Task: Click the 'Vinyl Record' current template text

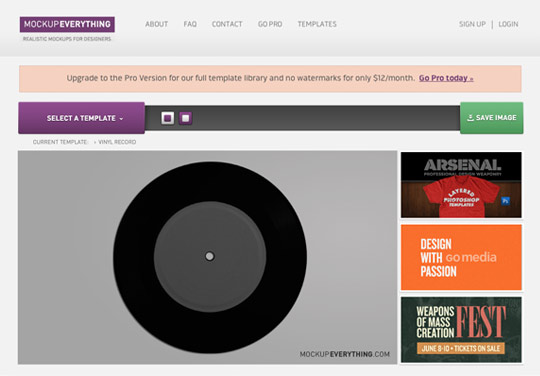Action: [117, 142]
